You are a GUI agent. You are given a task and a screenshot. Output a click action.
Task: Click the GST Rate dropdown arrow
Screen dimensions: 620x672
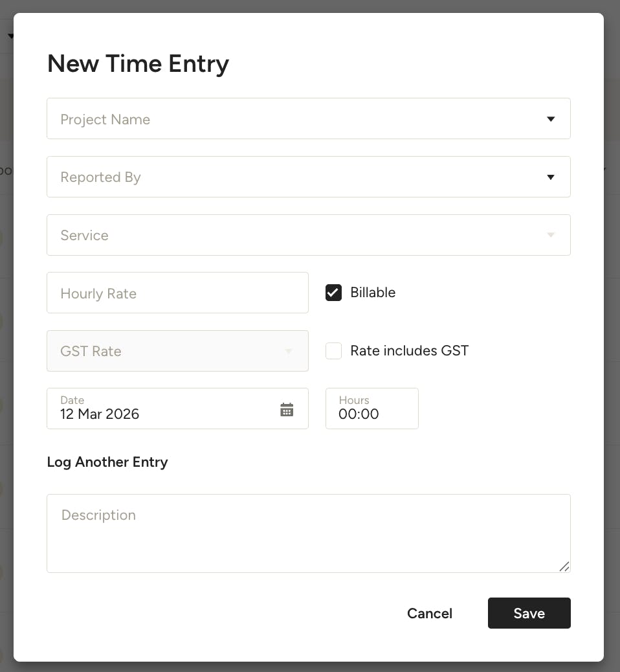[289, 351]
